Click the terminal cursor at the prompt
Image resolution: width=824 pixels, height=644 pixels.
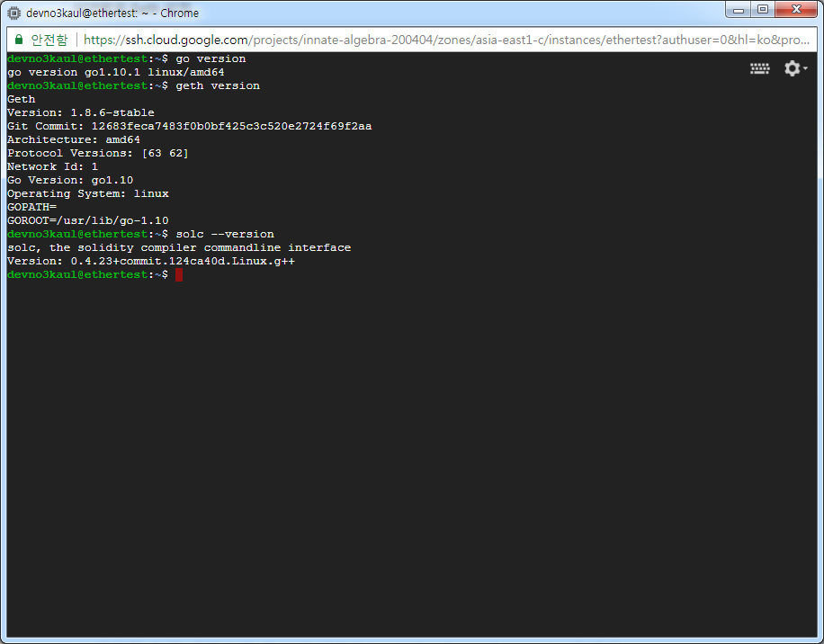coord(179,274)
